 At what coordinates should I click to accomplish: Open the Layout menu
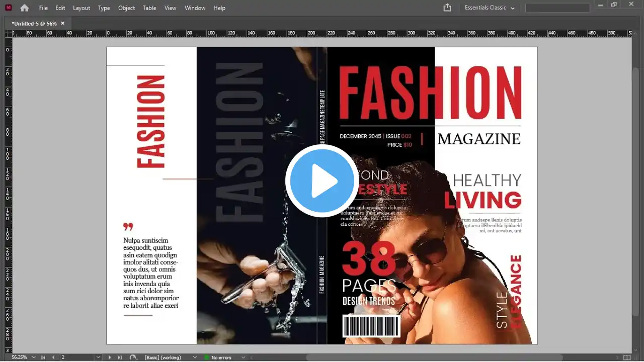click(82, 8)
